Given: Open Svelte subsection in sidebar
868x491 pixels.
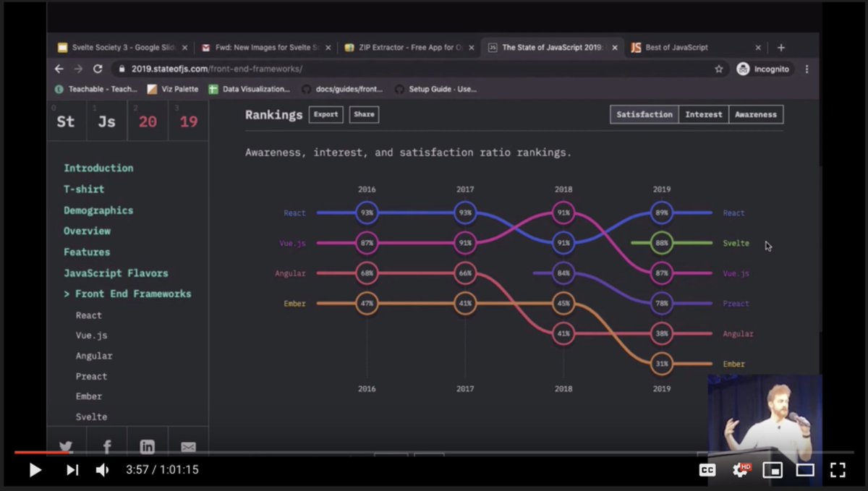Looking at the screenshot, I should [91, 417].
